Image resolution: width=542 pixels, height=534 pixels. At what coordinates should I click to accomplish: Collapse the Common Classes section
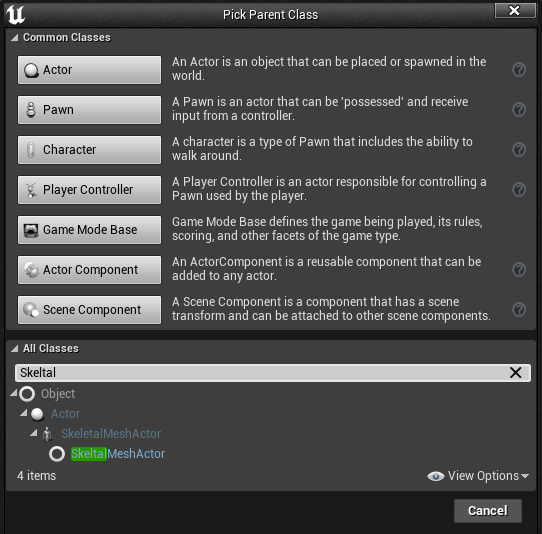pyautogui.click(x=15, y=37)
